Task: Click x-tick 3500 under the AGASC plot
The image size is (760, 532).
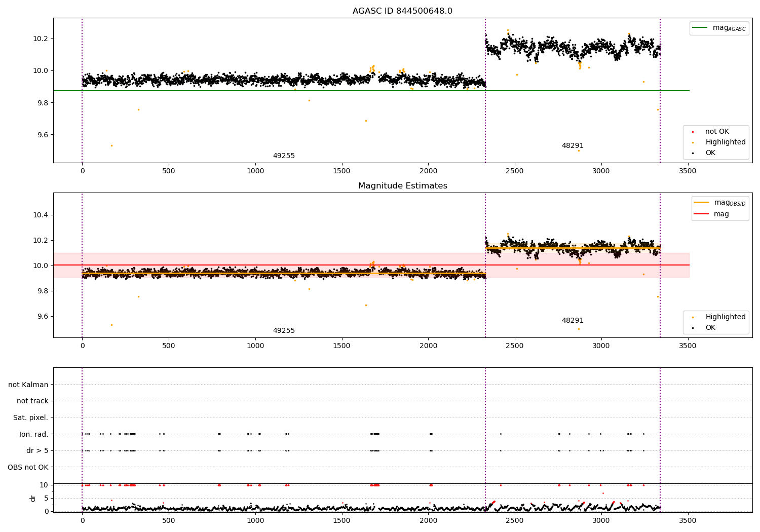Action: 688,171
